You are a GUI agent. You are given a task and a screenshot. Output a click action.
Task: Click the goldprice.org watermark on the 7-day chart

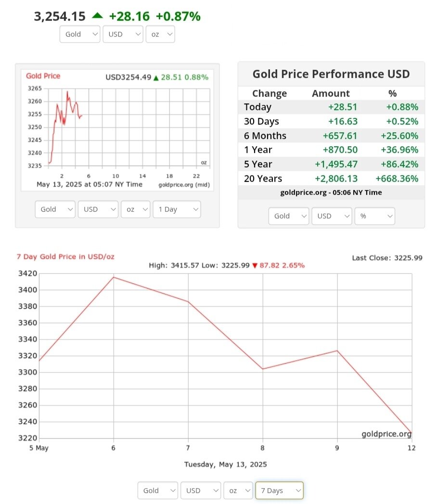[x=386, y=434]
